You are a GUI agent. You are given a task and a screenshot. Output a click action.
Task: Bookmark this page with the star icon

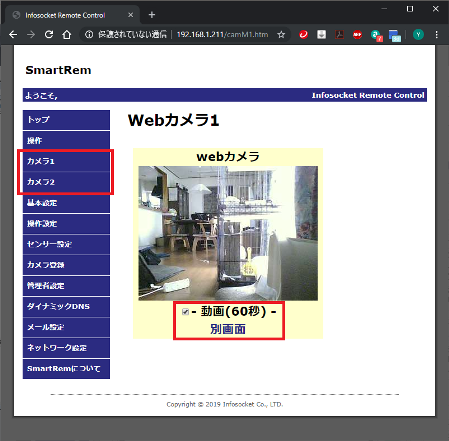point(281,34)
